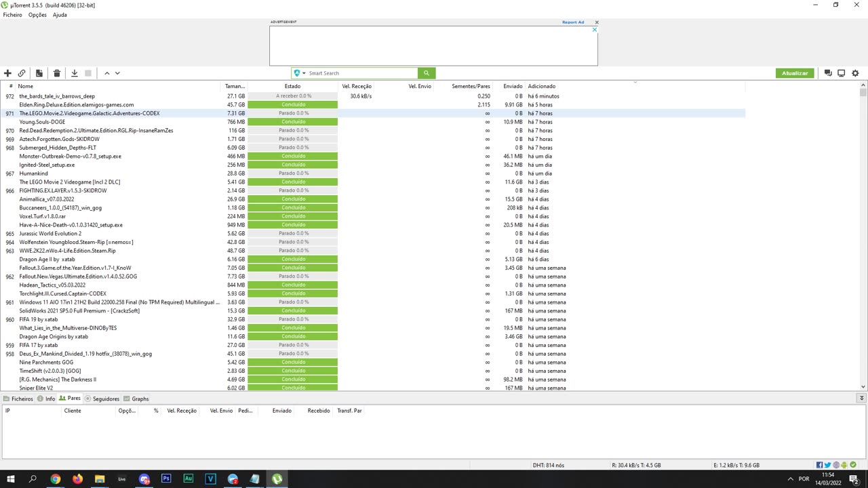
Task: Open Google Chrome from the taskbar
Action: click(x=55, y=479)
